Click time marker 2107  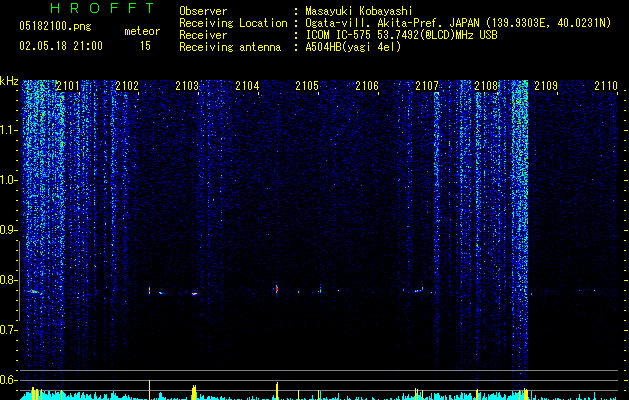427,85
